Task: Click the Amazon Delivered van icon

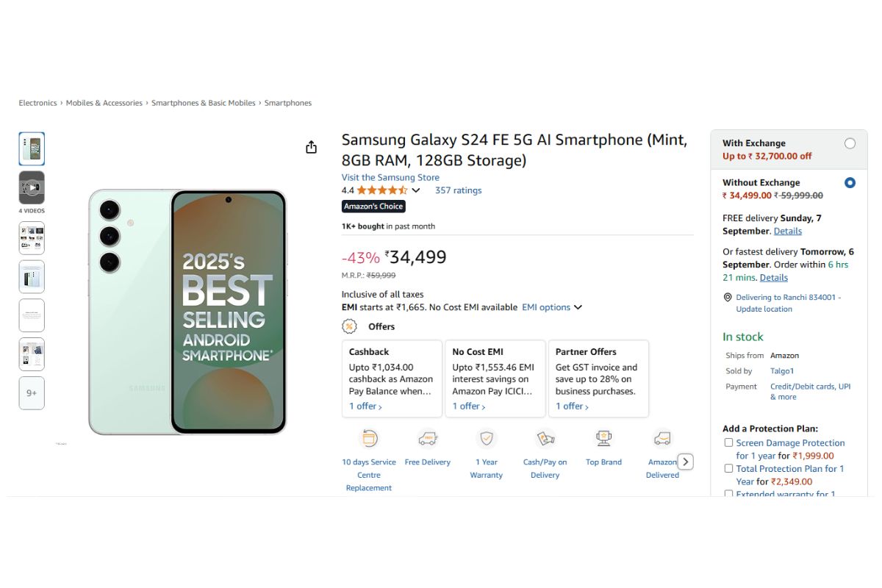Action: 662,437
